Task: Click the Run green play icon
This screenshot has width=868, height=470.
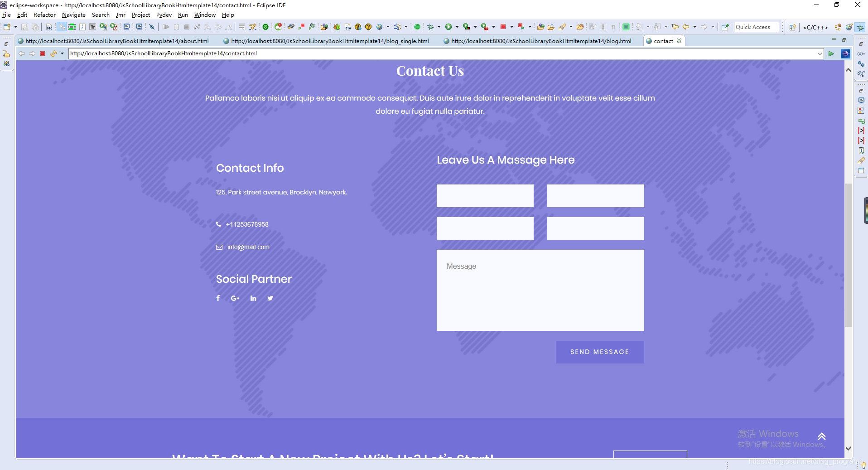Action: point(448,27)
